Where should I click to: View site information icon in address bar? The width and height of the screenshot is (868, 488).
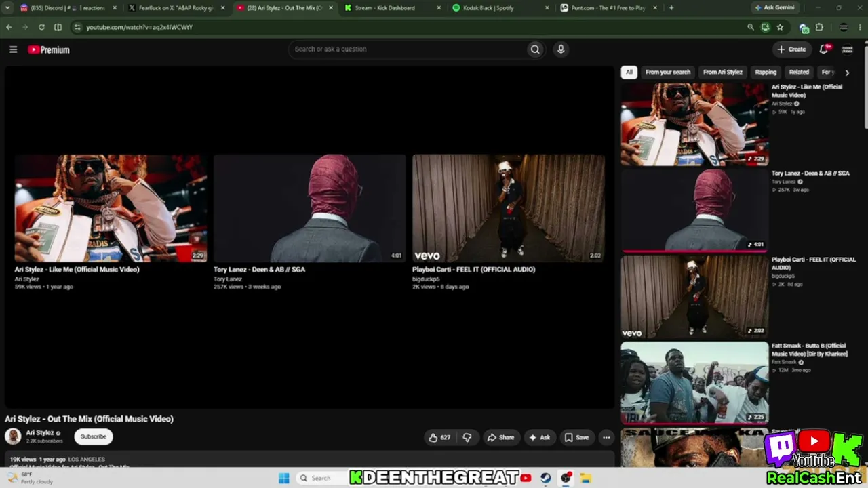[x=77, y=27]
